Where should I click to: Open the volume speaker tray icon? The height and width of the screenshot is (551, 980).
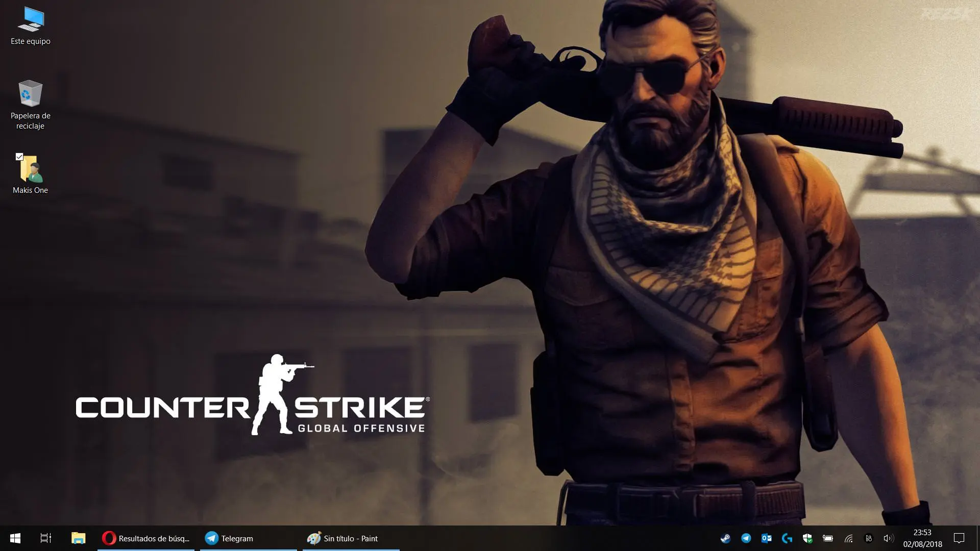pyautogui.click(x=889, y=538)
